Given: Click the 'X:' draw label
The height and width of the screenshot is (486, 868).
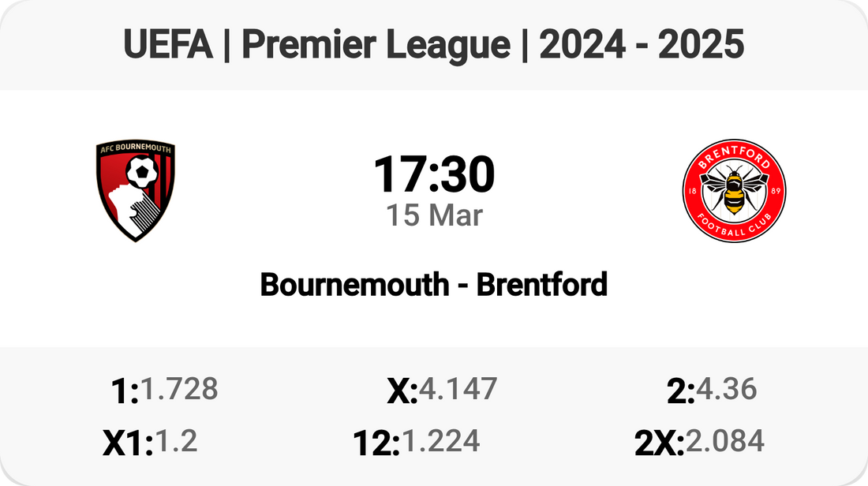Looking at the screenshot, I should tap(402, 391).
